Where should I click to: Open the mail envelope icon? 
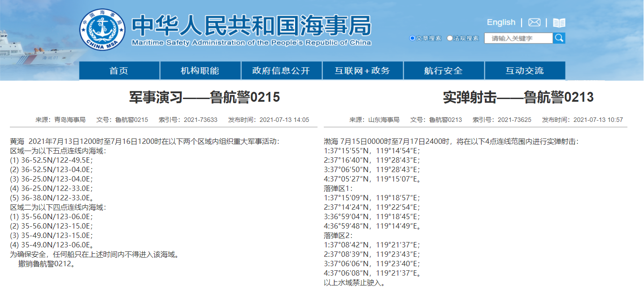[x=534, y=22]
